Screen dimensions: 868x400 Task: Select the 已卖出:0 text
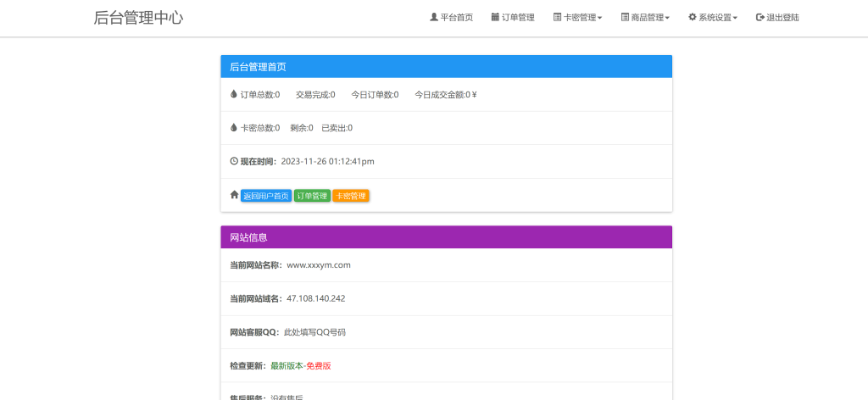pyautogui.click(x=337, y=128)
